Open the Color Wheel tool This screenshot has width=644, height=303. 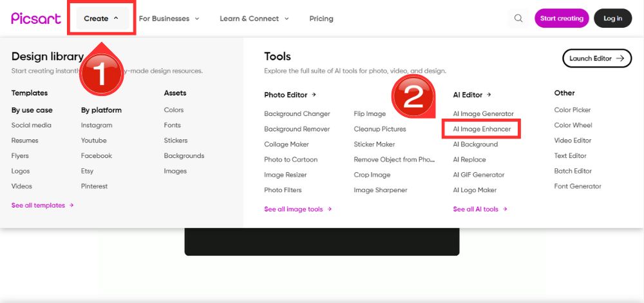[573, 125]
